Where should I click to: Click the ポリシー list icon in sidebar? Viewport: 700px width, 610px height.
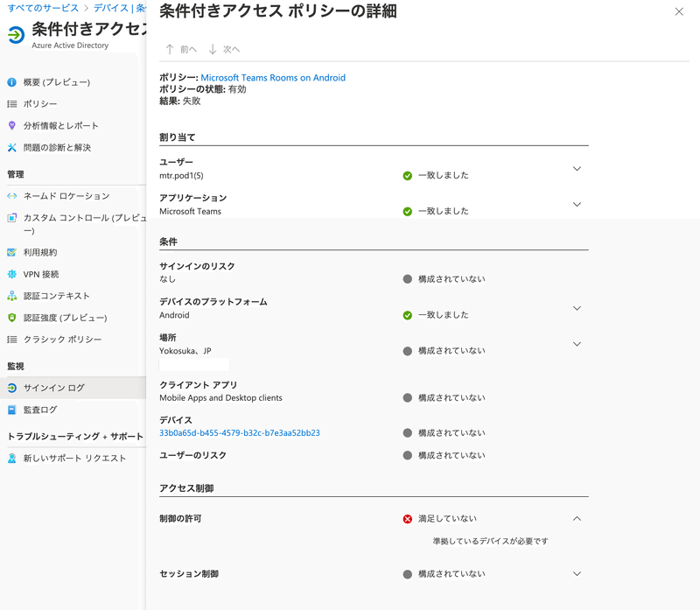(x=12, y=104)
